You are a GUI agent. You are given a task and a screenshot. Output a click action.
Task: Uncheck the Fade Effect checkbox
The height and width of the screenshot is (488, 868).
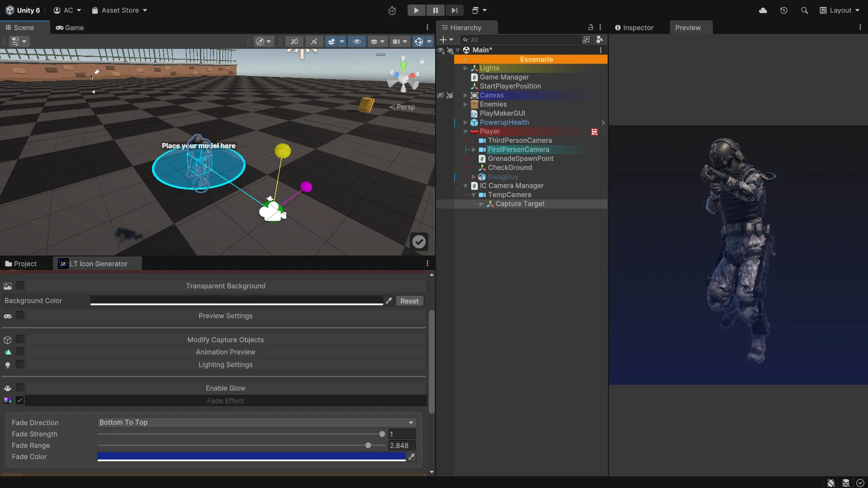point(20,401)
